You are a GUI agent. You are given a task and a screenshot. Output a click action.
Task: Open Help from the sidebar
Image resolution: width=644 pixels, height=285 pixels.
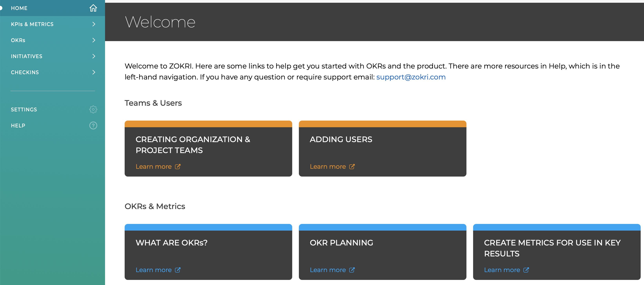[x=53, y=125]
